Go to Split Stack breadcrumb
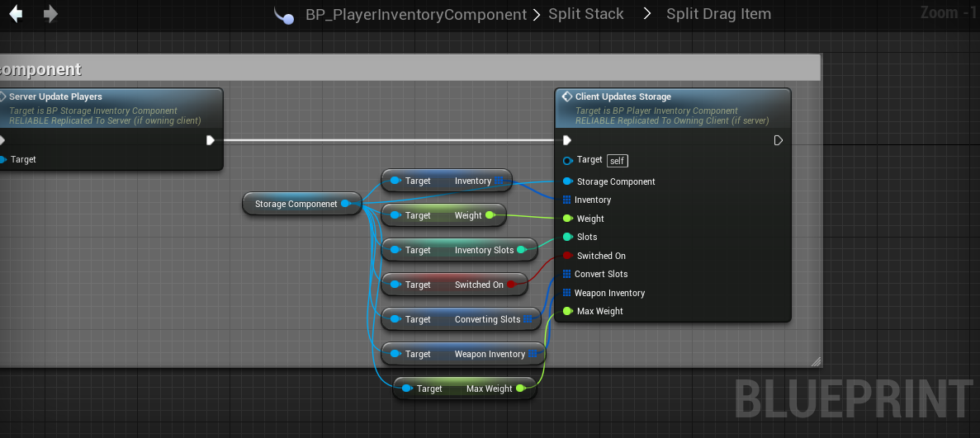The height and width of the screenshot is (438, 980). (586, 14)
